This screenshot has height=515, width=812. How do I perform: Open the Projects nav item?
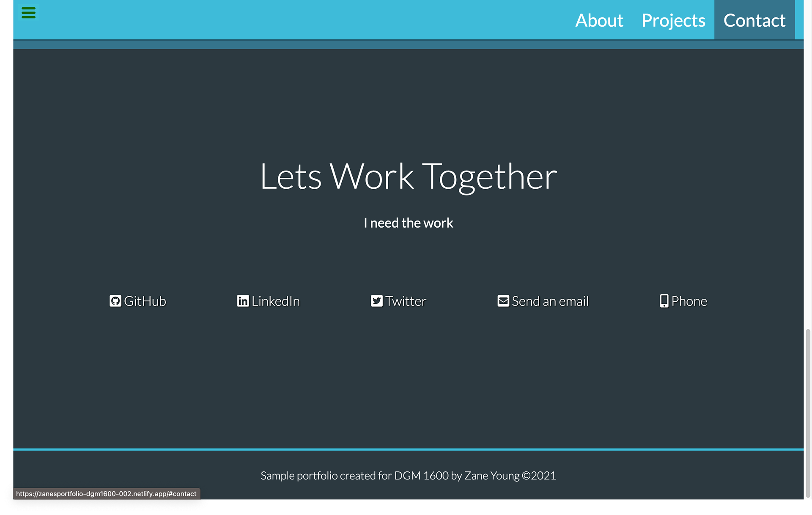673,20
